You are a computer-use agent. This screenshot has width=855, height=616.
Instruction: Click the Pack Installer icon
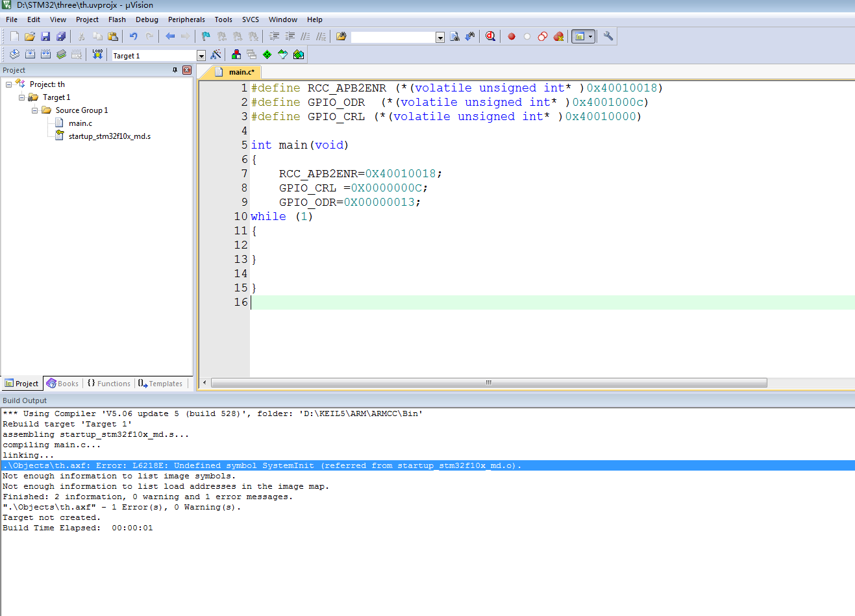tap(299, 55)
